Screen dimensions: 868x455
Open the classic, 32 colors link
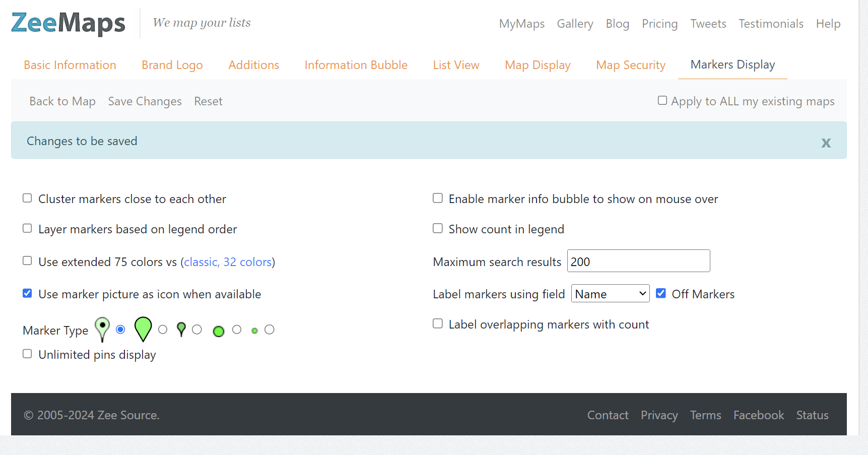click(227, 262)
